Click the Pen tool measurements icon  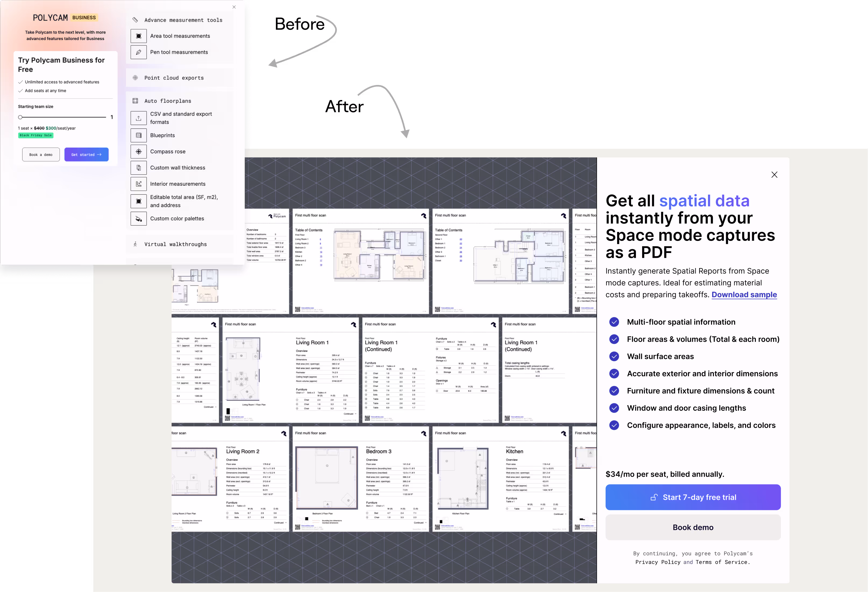click(x=138, y=52)
